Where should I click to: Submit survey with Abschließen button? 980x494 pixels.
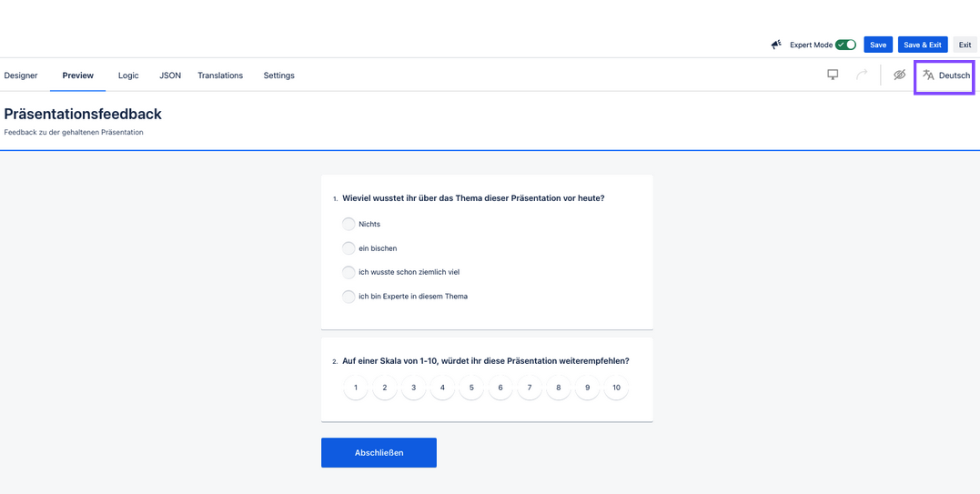coord(379,452)
